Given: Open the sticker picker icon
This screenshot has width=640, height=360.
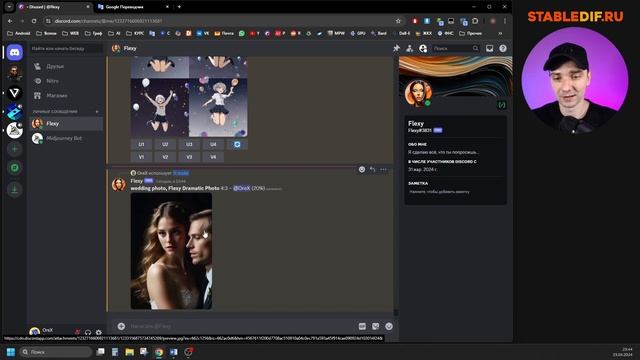Looking at the screenshot, I should [376, 326].
